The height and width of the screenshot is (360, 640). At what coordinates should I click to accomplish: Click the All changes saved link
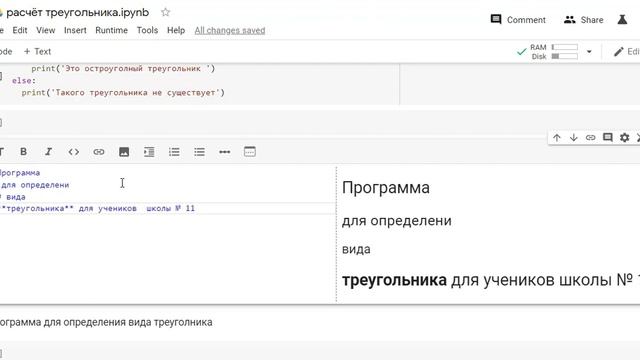[230, 30]
